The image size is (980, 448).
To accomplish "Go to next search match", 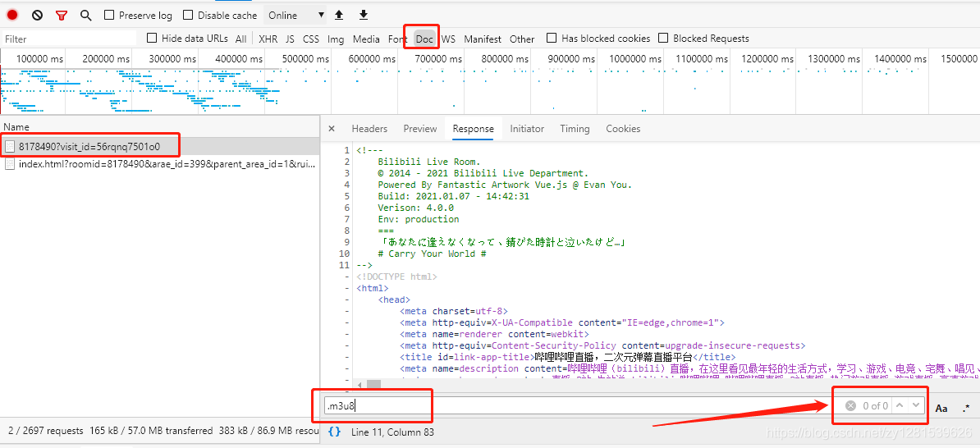I will click(x=916, y=405).
